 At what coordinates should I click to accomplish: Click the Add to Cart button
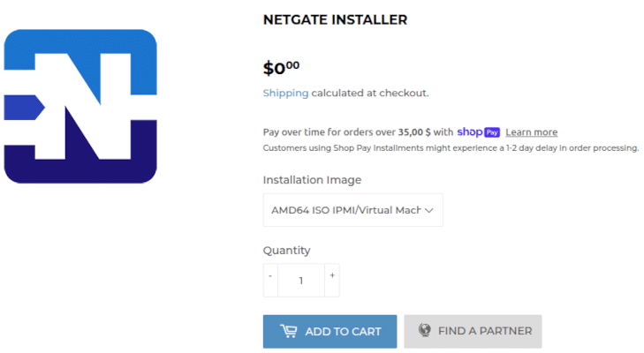tap(330, 332)
